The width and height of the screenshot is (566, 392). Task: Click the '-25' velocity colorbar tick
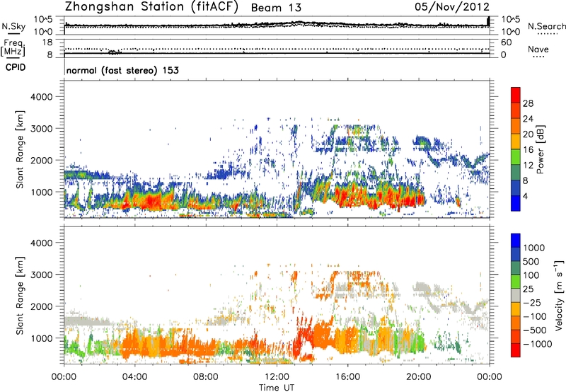pos(532,302)
